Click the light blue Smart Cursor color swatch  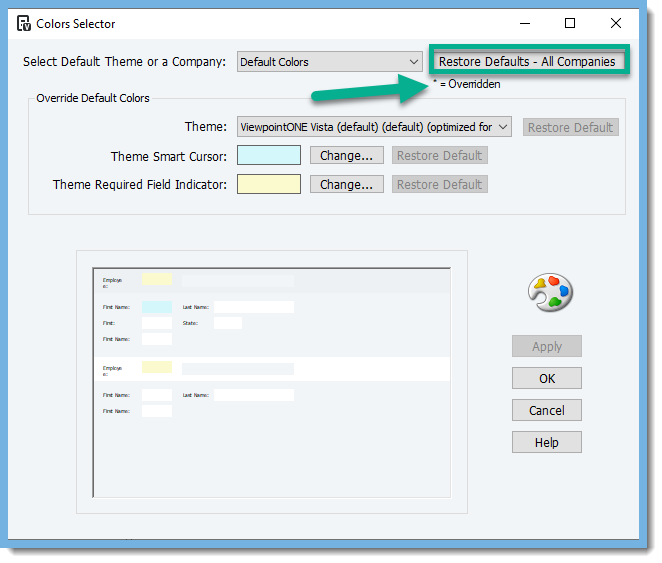(x=269, y=155)
